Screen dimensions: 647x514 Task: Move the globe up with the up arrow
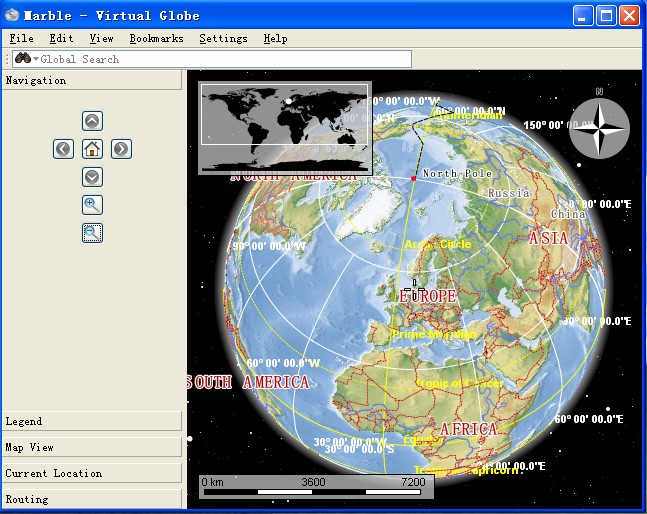(92, 121)
